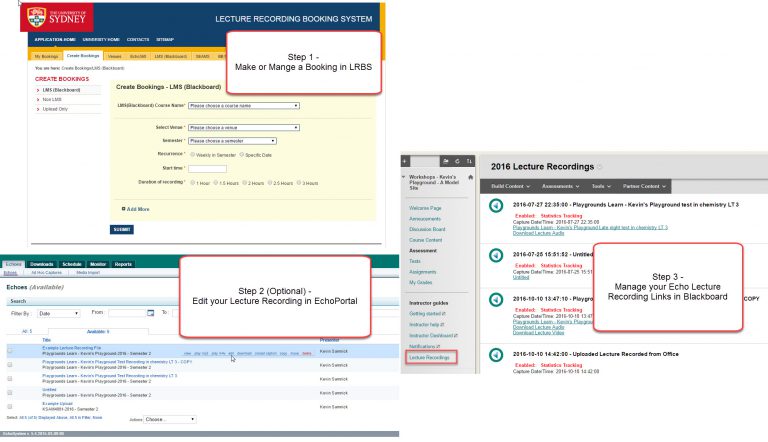The height and width of the screenshot is (442, 768).
Task: Select the Weekly in Semester recurrence option
Action: tap(192, 154)
